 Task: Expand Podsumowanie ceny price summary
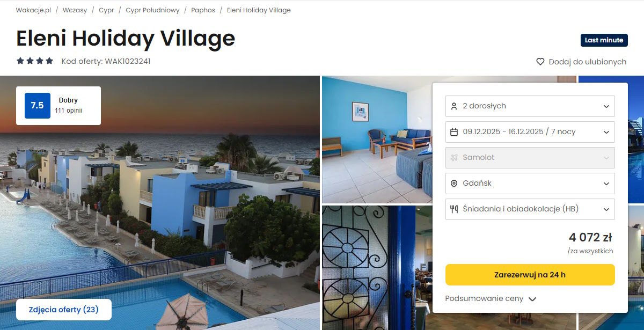tap(491, 299)
